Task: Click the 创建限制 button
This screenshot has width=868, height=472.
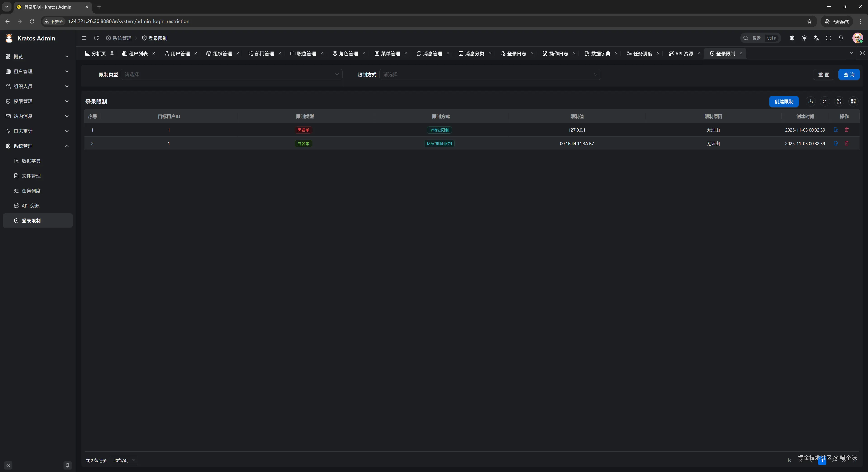Action: (x=783, y=101)
